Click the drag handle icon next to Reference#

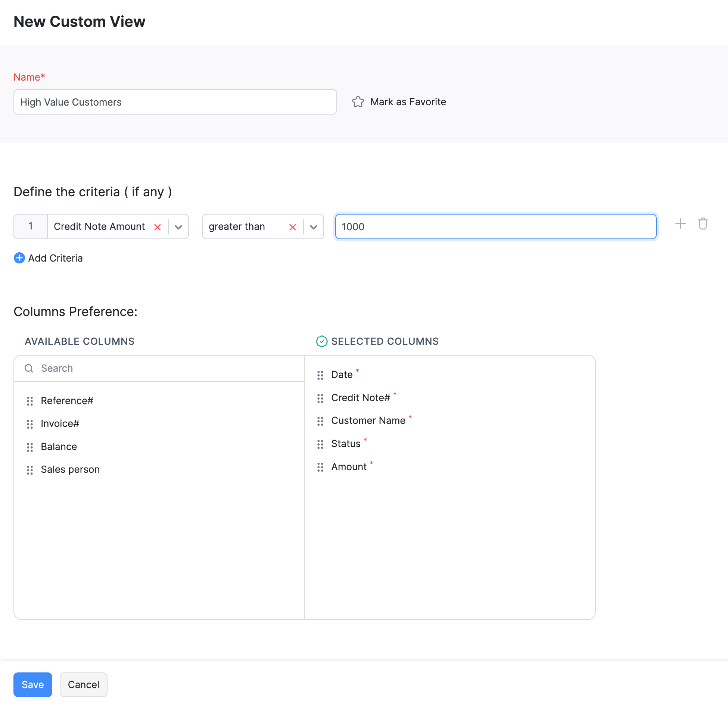30,401
